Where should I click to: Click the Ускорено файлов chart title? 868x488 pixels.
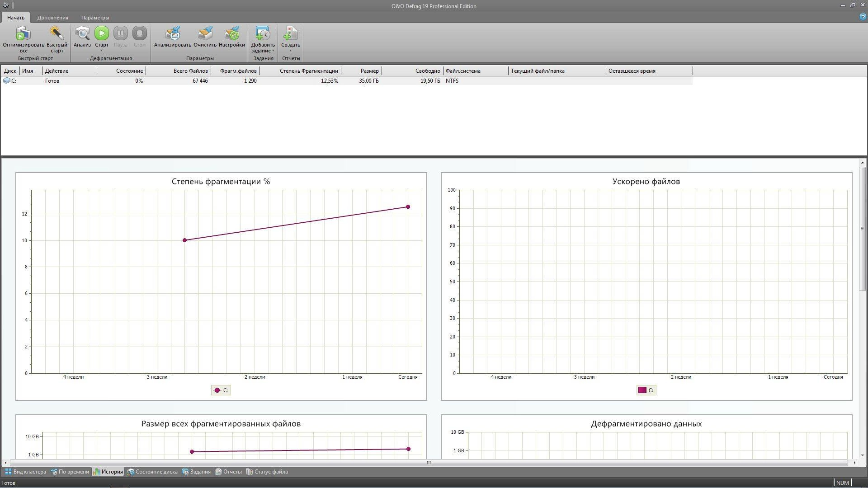click(646, 182)
